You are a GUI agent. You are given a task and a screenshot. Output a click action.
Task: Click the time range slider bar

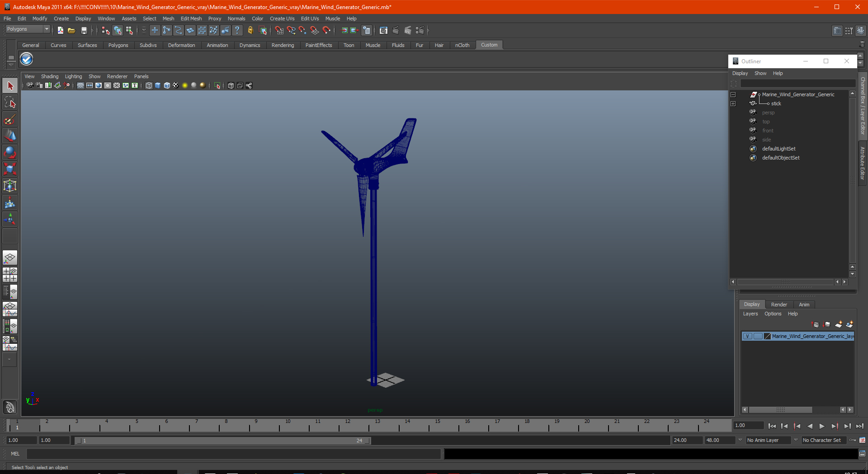pos(222,441)
